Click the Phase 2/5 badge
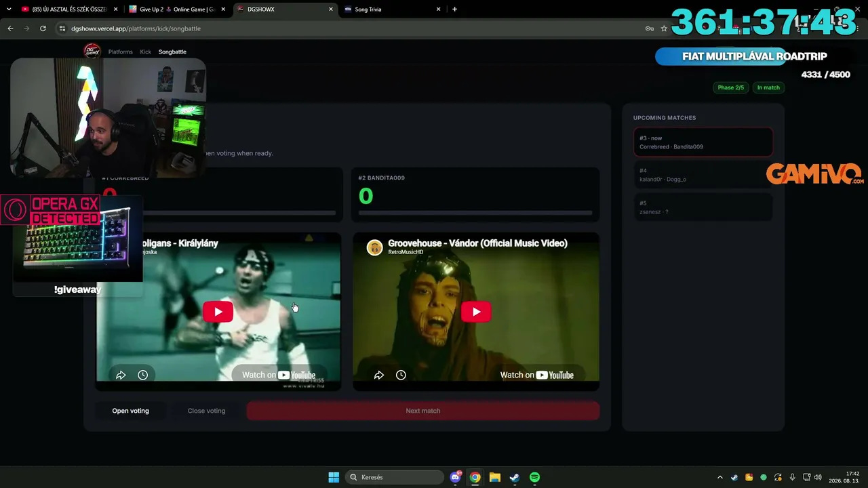The width and height of the screenshot is (868, 488). tap(730, 87)
